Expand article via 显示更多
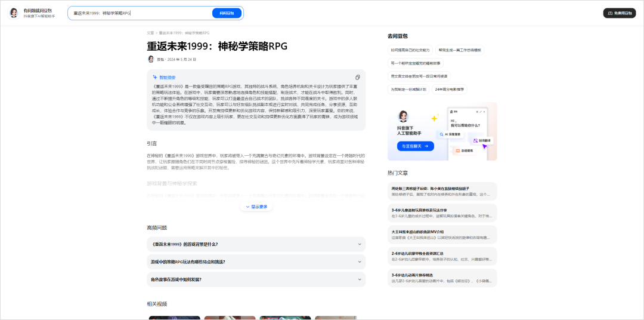 coord(256,207)
